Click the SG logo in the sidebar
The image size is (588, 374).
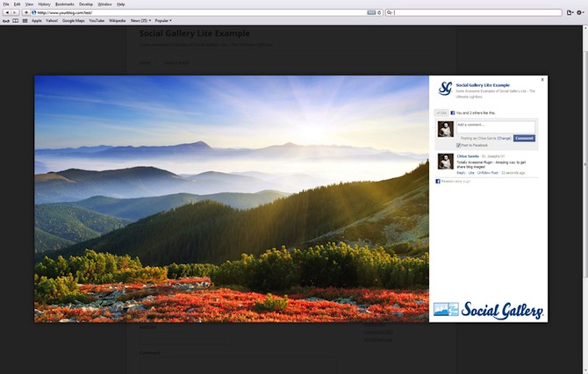tap(445, 89)
